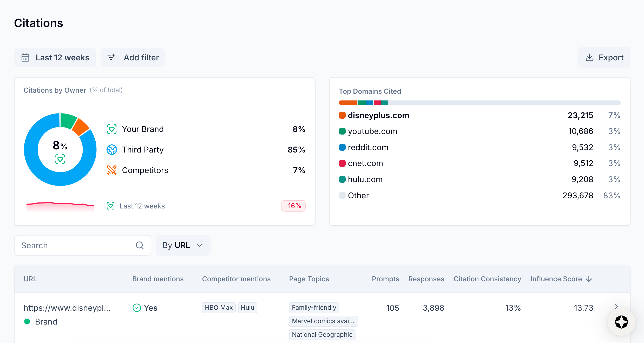Screen dimensions: 644x343
Task: Click the Your Brand heart icon
Action: pyautogui.click(x=112, y=129)
